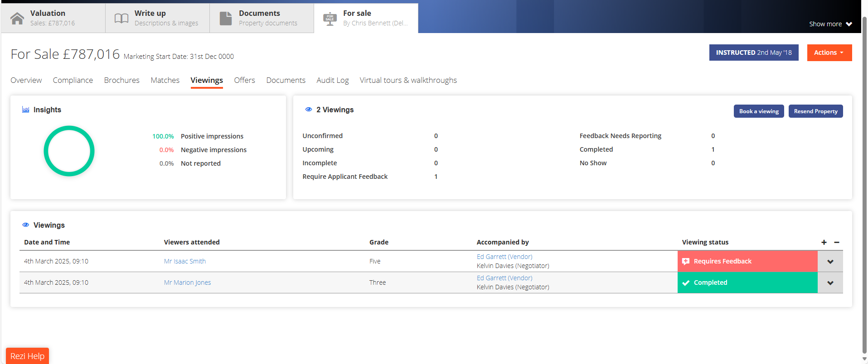868x364 pixels.
Task: Click the Date and Time column header
Action: point(47,242)
